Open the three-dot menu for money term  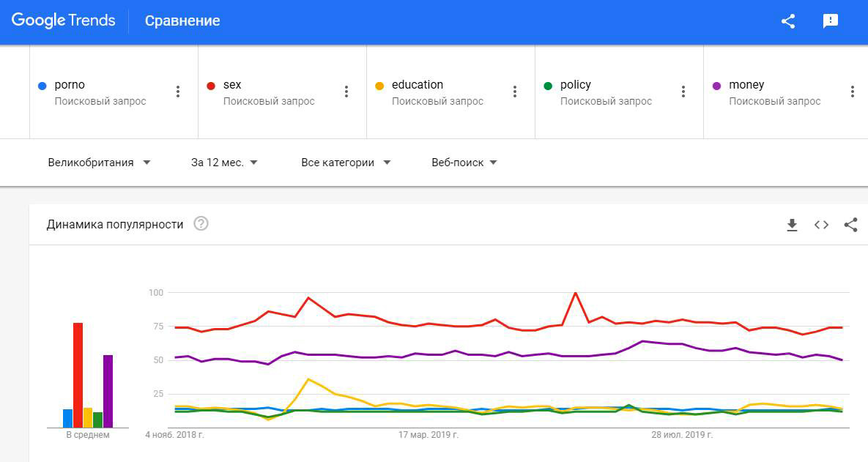[x=852, y=92]
